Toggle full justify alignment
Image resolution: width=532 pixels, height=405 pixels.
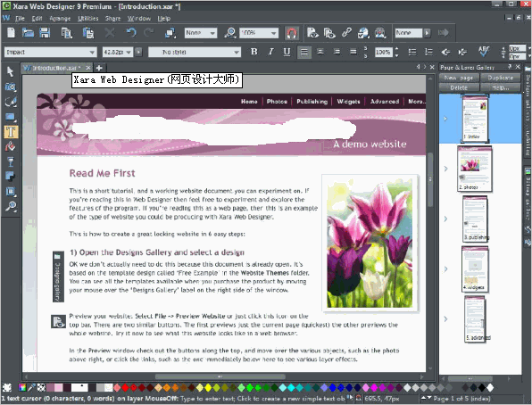353,52
